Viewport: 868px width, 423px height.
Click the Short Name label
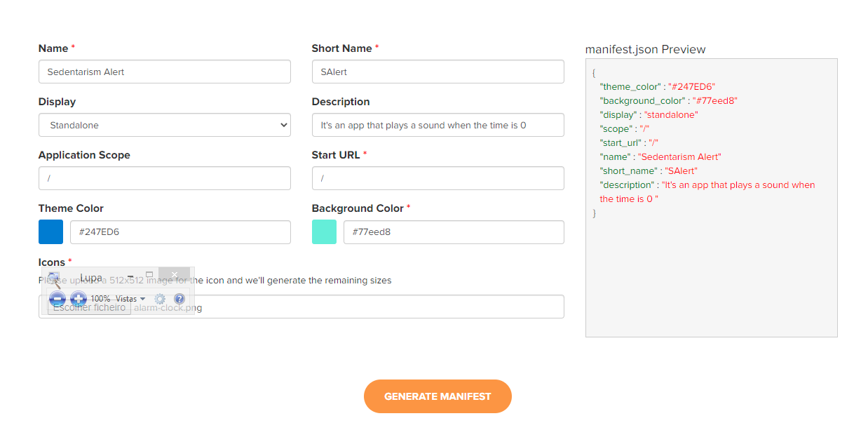coord(341,48)
